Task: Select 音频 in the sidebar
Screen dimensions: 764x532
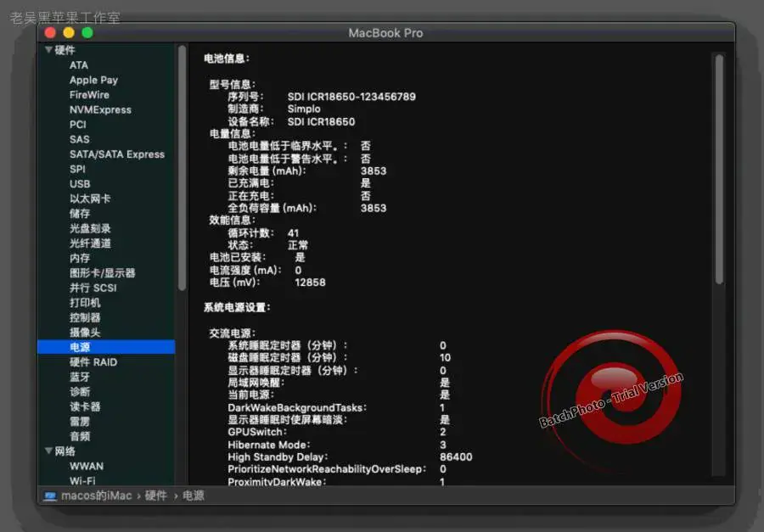Action: pyautogui.click(x=80, y=436)
